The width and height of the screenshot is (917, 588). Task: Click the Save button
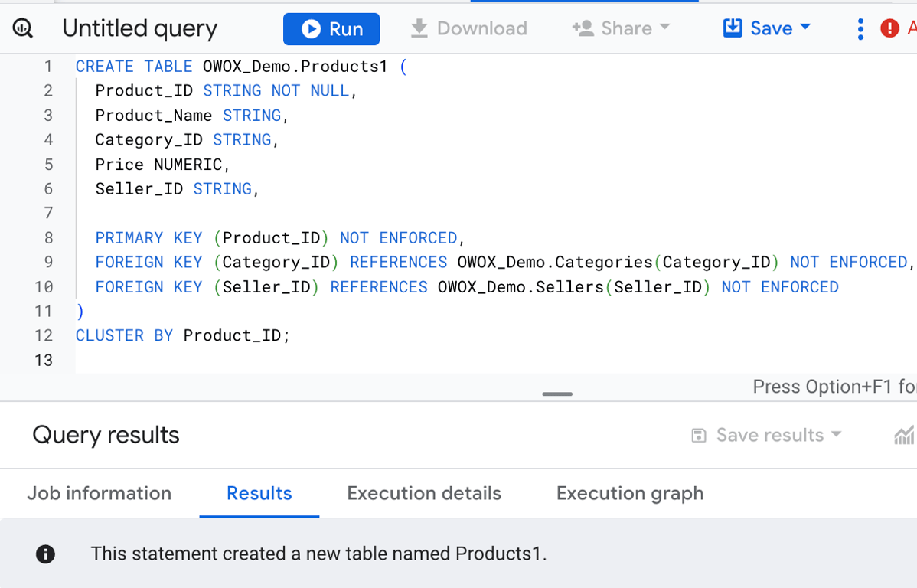point(758,28)
